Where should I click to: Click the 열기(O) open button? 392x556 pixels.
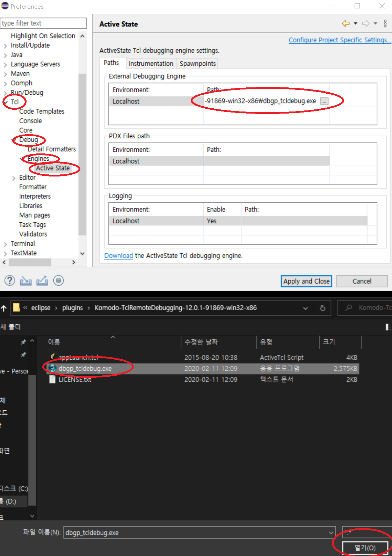tap(365, 548)
